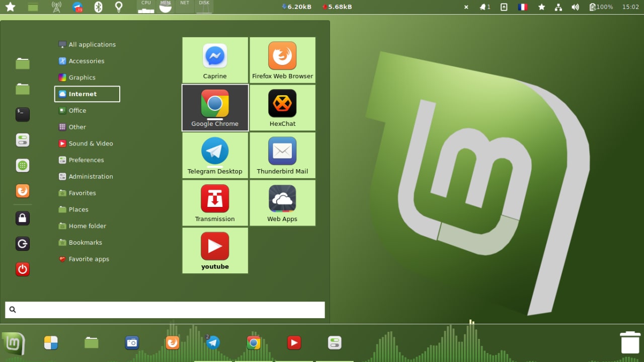644x362 pixels.
Task: Lock the screen from menu sidebar
Action: (22, 218)
